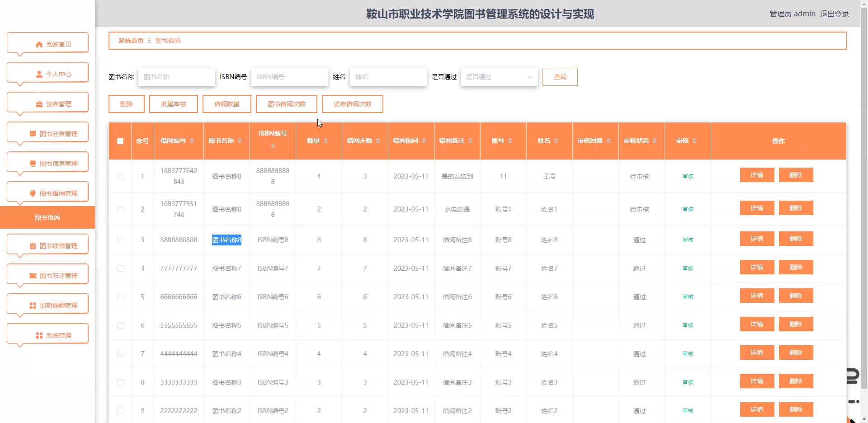Click the clipboard icon beside 图书续借管理
The width and height of the screenshot is (868, 423).
click(33, 246)
